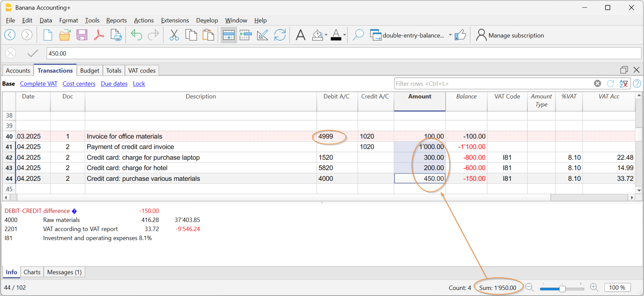Open the Find magnifying glass tool

(358, 35)
